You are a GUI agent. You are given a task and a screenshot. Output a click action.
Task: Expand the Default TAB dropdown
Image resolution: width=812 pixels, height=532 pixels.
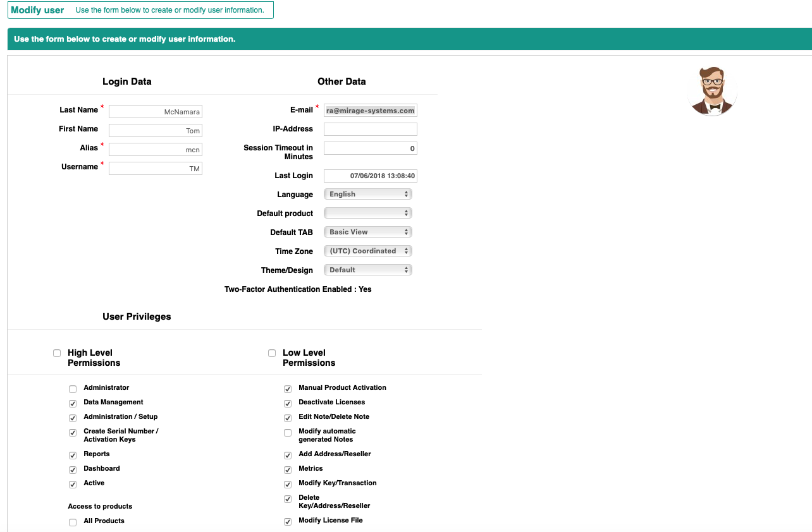point(367,232)
